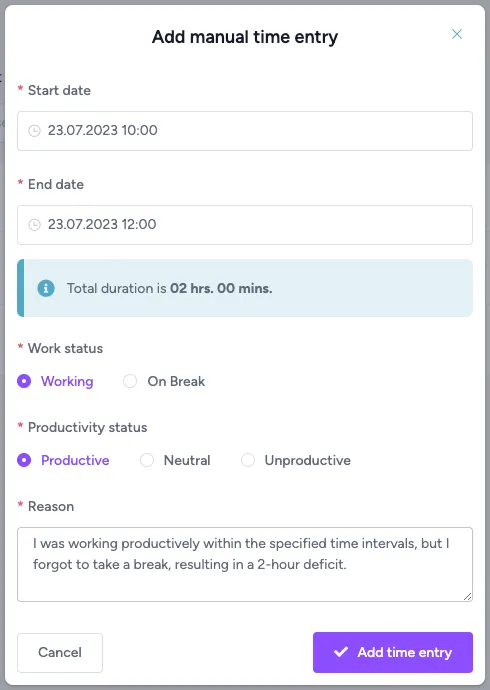This screenshot has width=490, height=690.
Task: Close the Add manual time entry dialog
Action: [x=457, y=34]
